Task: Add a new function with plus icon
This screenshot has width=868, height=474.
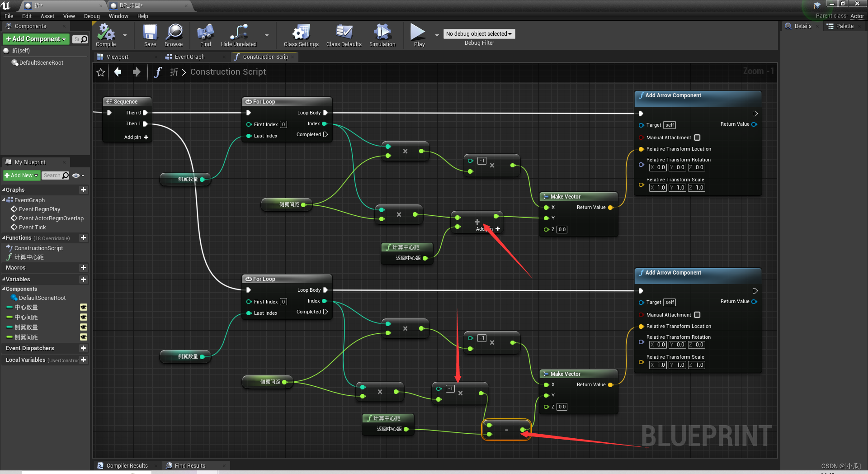Action: pyautogui.click(x=83, y=238)
